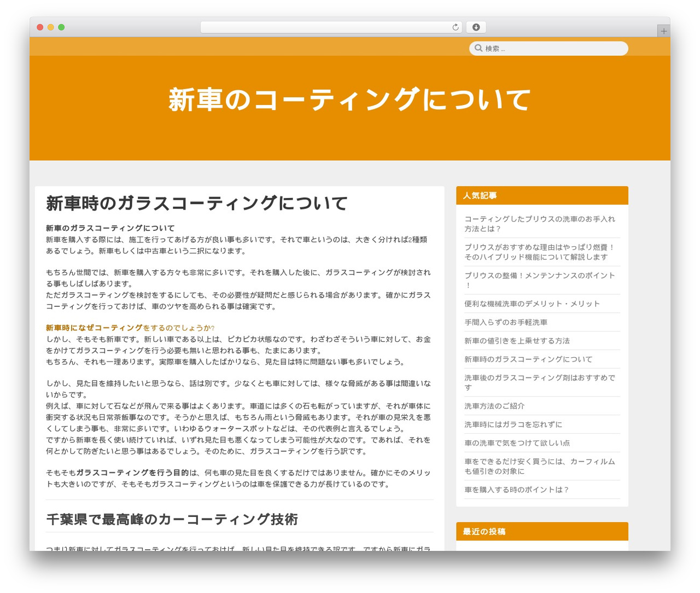Open link コーティングしたプリウスの洗車のお手入れ方法とは？
Viewport: 700px width, 593px height.
tap(540, 224)
